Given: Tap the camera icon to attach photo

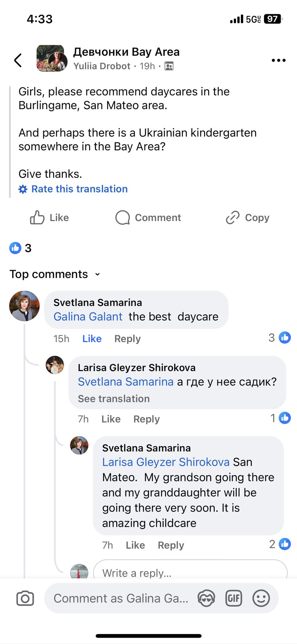Looking at the screenshot, I should click(25, 598).
